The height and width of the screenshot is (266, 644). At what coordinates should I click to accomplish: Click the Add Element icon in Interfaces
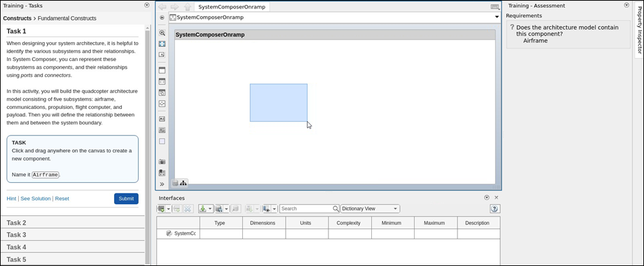point(178,209)
